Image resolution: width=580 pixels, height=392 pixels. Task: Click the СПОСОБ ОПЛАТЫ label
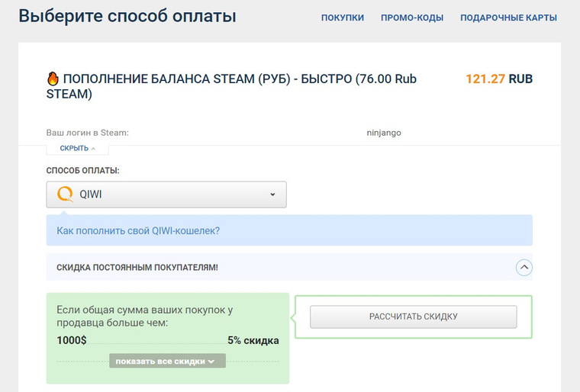coord(83,171)
